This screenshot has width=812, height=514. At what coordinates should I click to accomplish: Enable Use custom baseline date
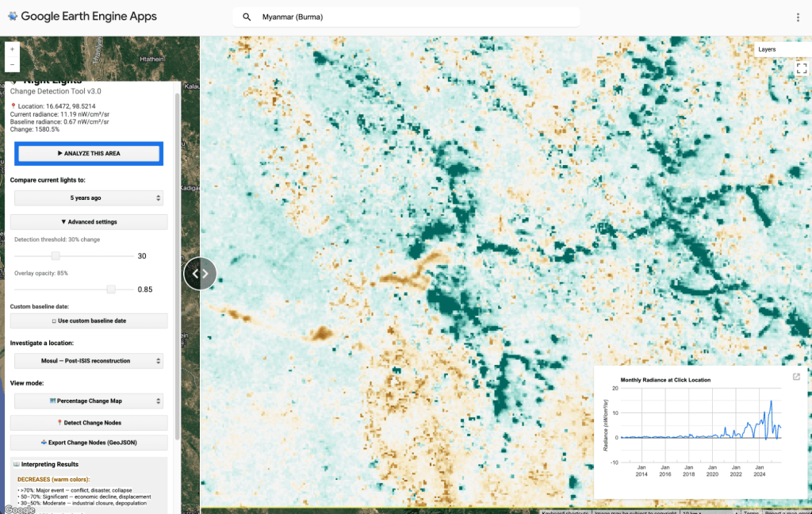coord(89,320)
